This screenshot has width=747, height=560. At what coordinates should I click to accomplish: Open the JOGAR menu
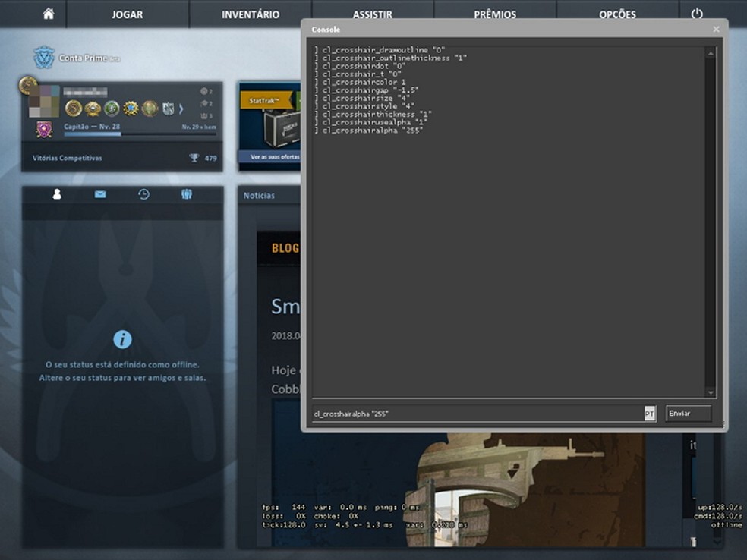coord(128,14)
